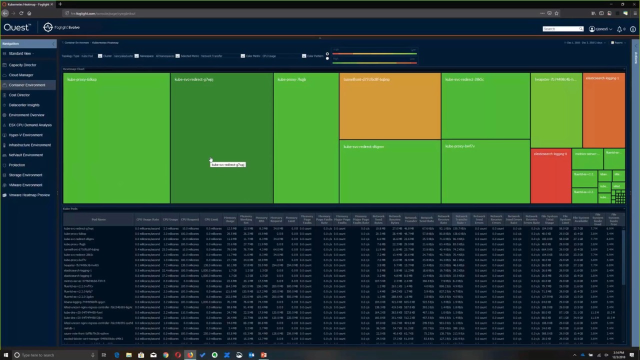640x360 pixels.
Task: Open the Reports menu
Action: tap(617, 43)
